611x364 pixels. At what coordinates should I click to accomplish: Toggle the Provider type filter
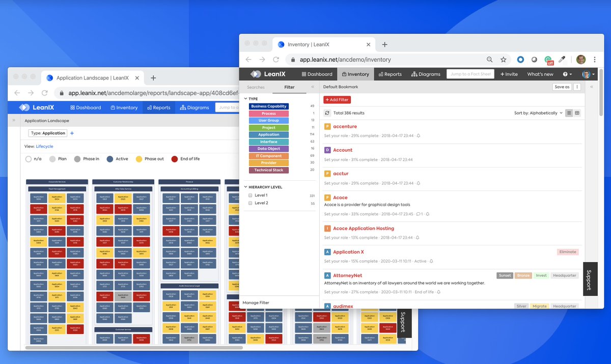pos(269,163)
